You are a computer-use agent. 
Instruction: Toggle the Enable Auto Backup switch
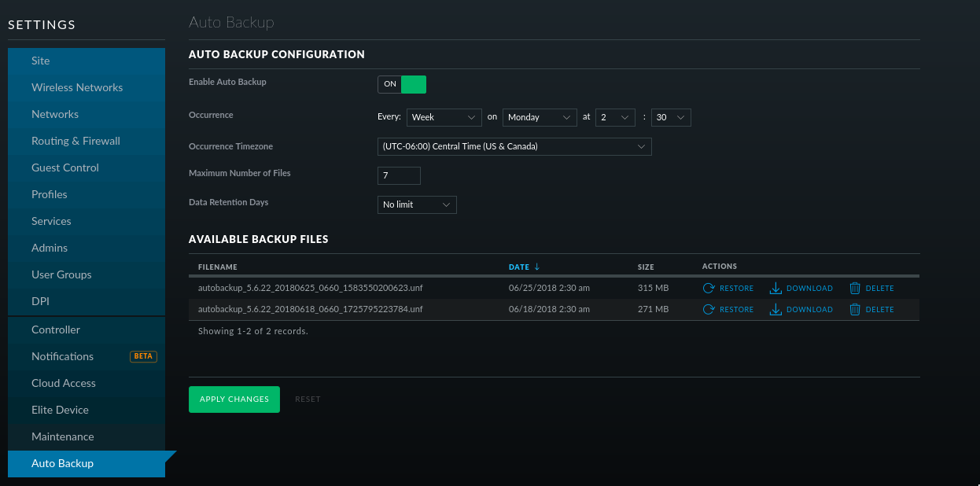[x=402, y=84]
